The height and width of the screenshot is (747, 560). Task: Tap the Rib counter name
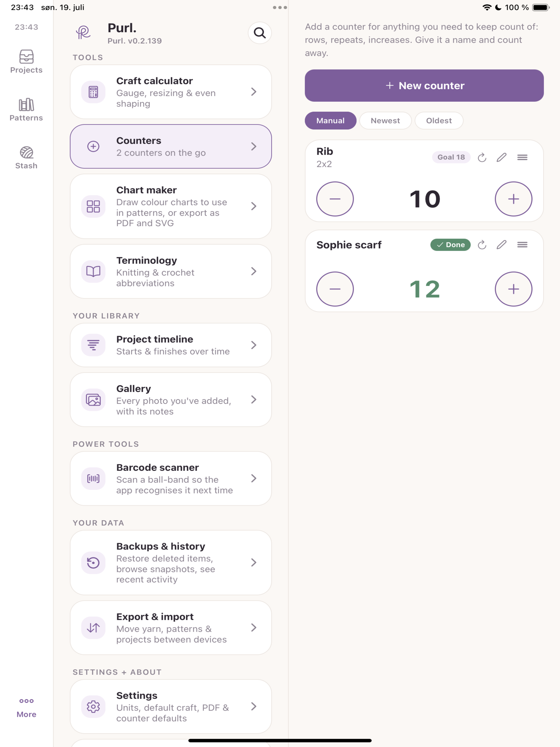pos(325,151)
